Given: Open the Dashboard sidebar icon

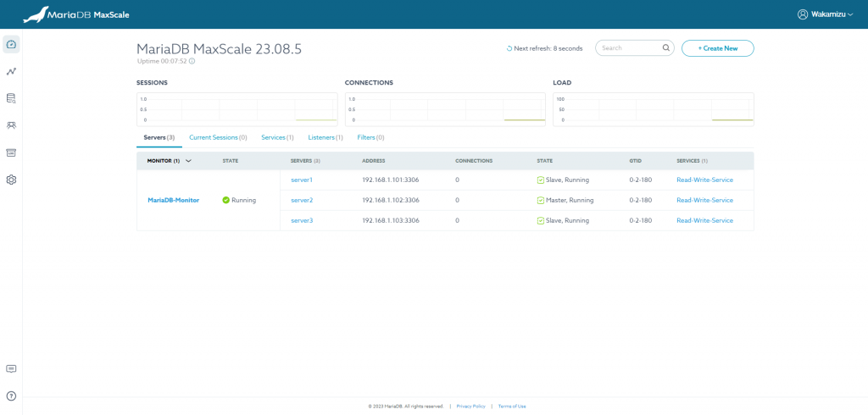Looking at the screenshot, I should pos(11,44).
